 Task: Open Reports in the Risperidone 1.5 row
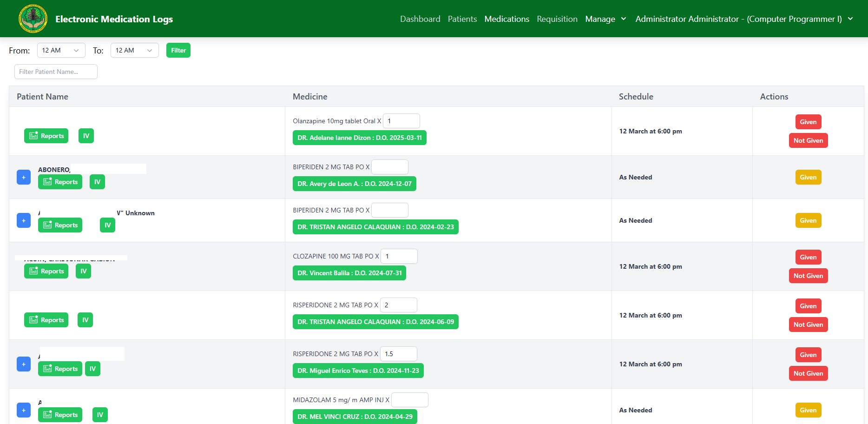tap(60, 369)
